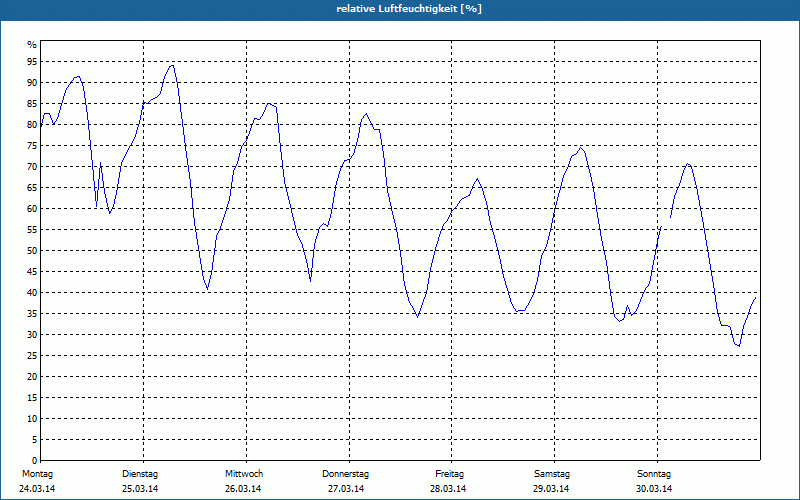Image resolution: width=800 pixels, height=500 pixels.
Task: Click the '0' axis label
Action: click(34, 461)
